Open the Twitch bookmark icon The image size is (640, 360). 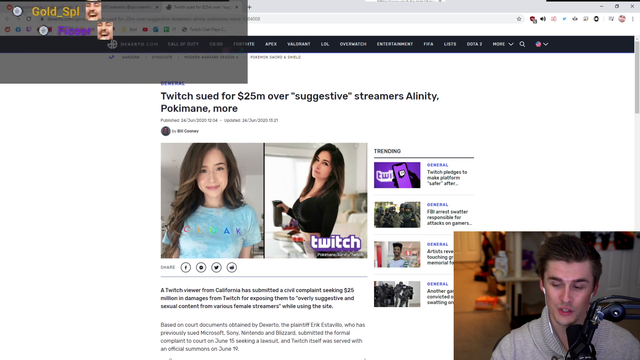[29, 29]
